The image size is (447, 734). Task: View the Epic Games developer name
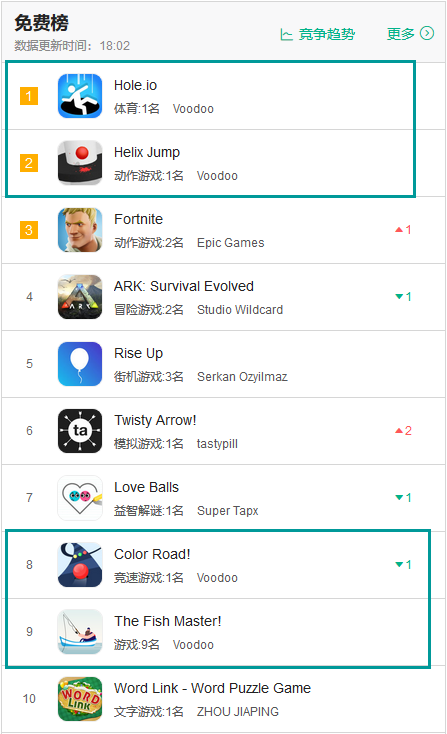click(231, 242)
